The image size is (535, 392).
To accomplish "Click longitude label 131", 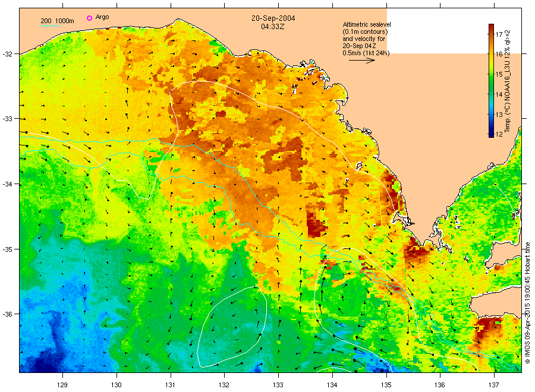I will (x=170, y=385).
